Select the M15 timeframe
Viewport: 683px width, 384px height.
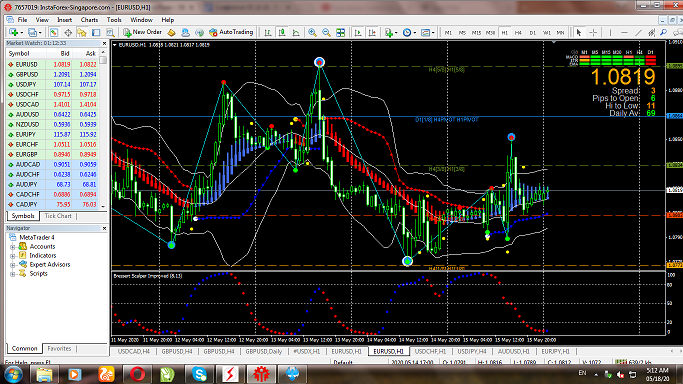[x=476, y=33]
